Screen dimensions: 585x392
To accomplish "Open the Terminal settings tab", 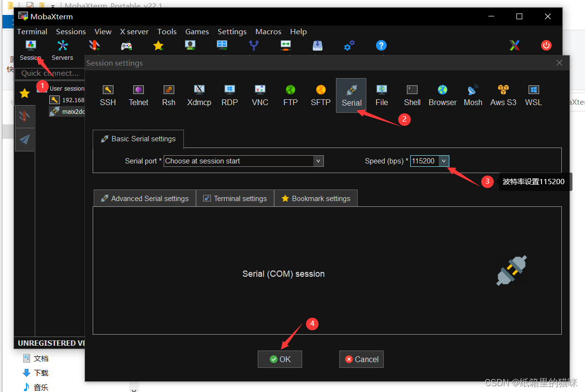I will (x=235, y=198).
